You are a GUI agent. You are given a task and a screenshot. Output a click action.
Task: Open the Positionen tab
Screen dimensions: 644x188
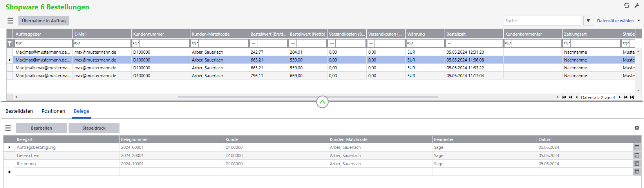coord(53,111)
